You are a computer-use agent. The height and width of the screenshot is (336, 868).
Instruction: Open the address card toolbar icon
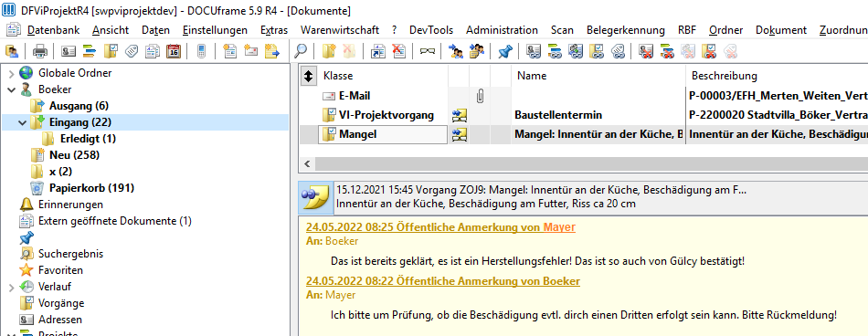click(69, 52)
